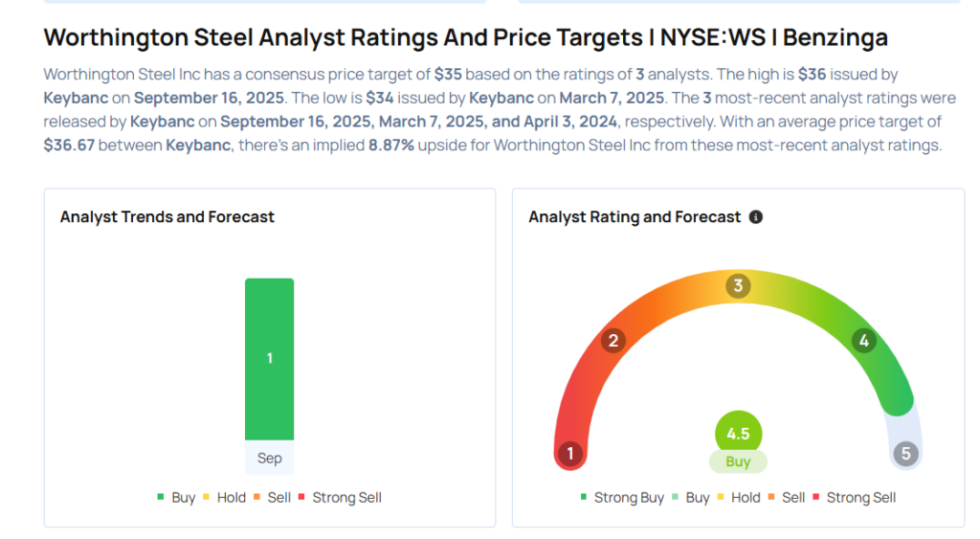Click the green 4.5 rating circle
Screen dimensions: 980x539
coord(738,434)
